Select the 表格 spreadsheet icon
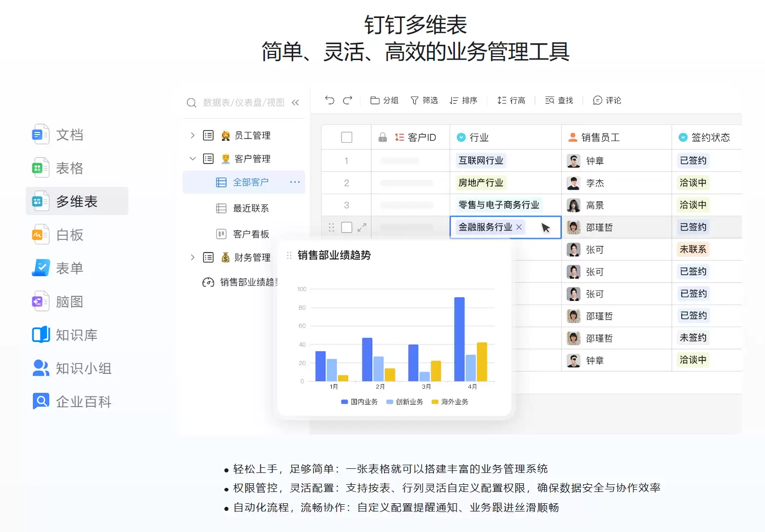 click(x=41, y=168)
